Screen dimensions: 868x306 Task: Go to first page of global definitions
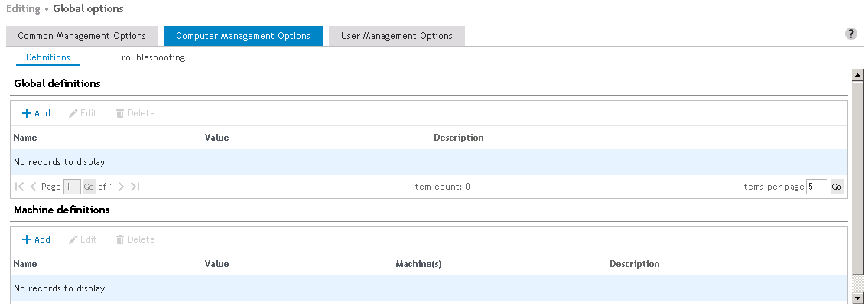coord(19,187)
